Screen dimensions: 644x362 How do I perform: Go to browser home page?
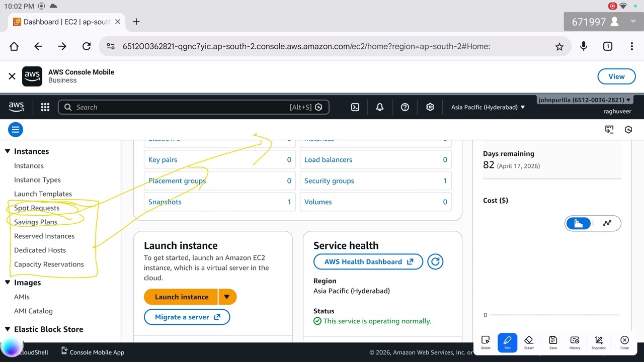point(14,46)
